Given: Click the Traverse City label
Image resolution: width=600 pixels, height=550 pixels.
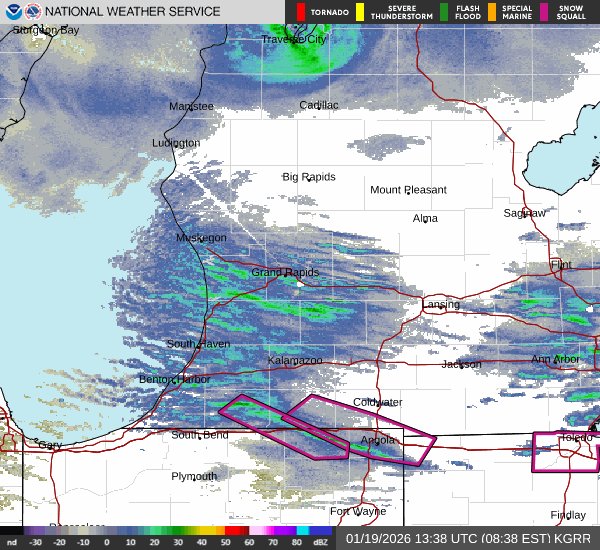Looking at the screenshot, I should pos(294,39).
